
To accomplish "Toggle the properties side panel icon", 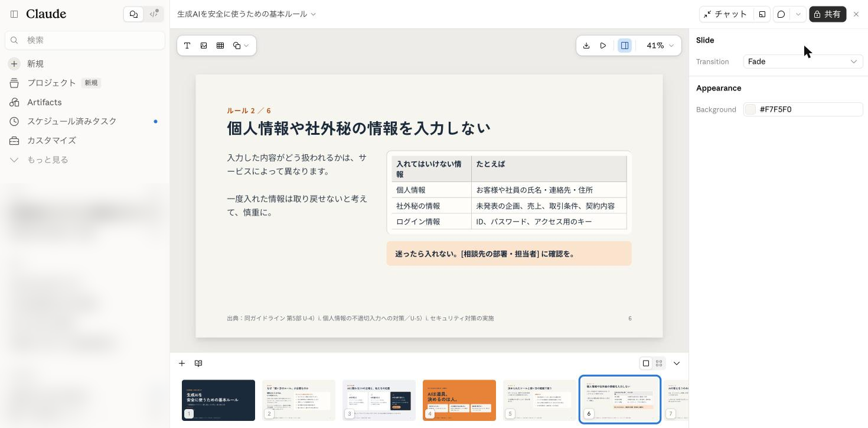I will (625, 46).
